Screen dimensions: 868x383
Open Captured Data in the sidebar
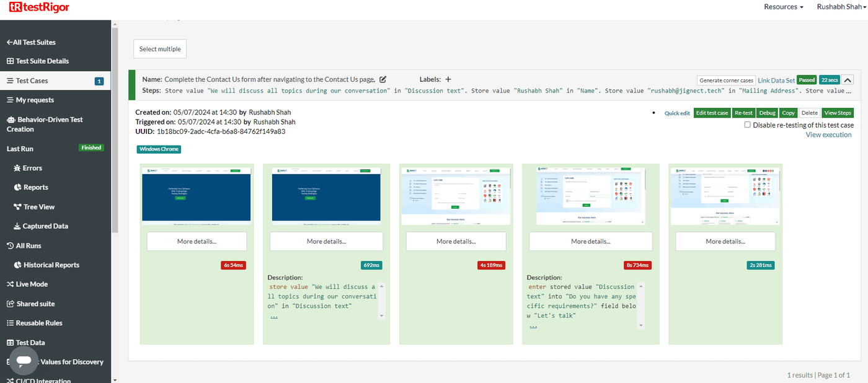click(40, 226)
